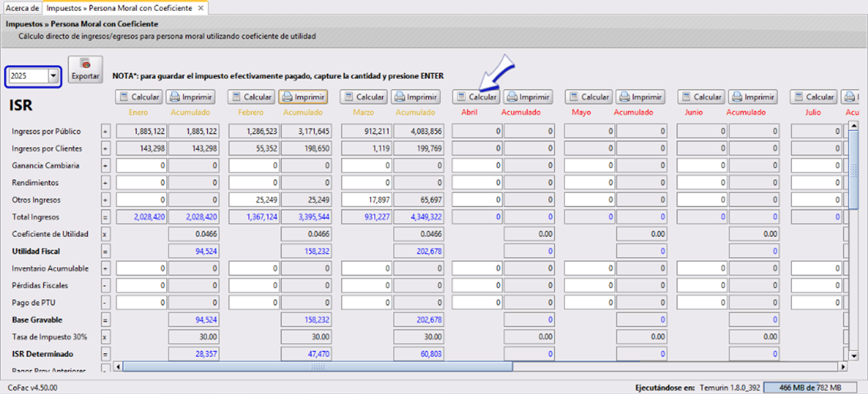Print the Abril report
868x394 pixels.
click(527, 97)
